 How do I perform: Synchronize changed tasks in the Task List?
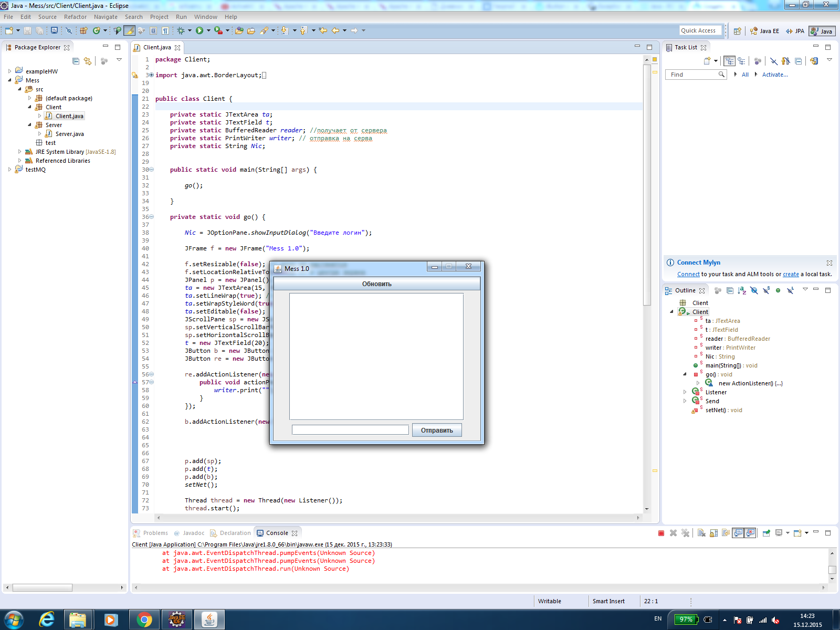pyautogui.click(x=814, y=61)
